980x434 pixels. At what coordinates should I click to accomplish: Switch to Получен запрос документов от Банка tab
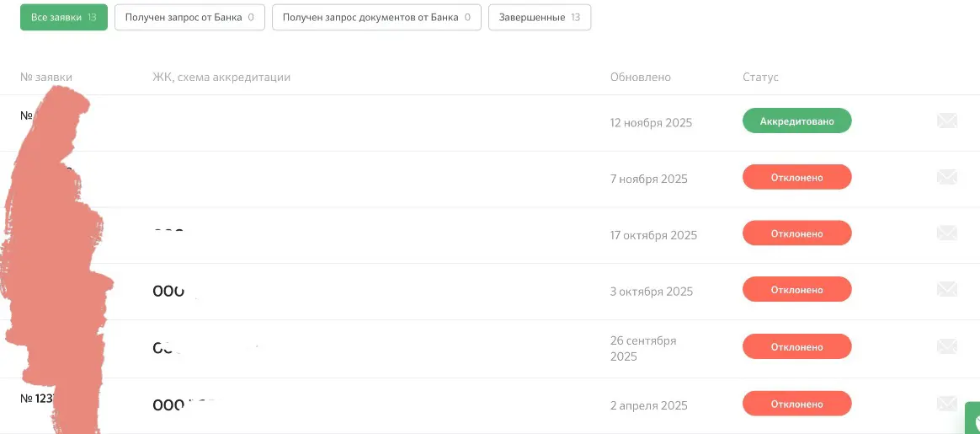[376, 18]
